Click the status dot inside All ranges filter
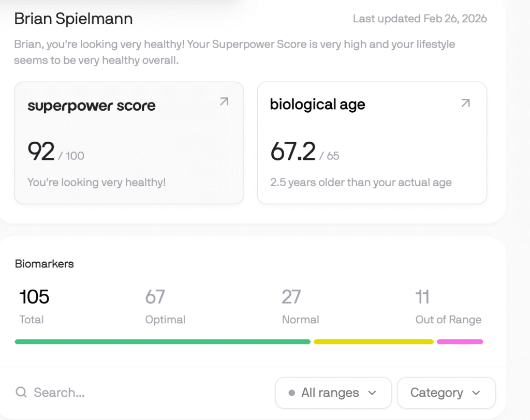530x420 pixels. point(291,393)
